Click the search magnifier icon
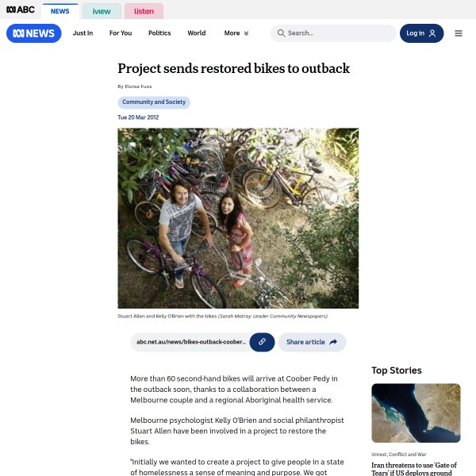The image size is (476, 476). [x=281, y=33]
